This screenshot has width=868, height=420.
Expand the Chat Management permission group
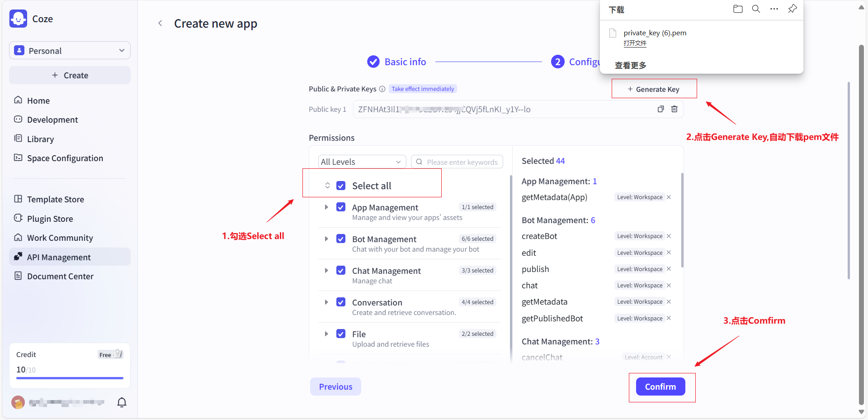point(326,271)
